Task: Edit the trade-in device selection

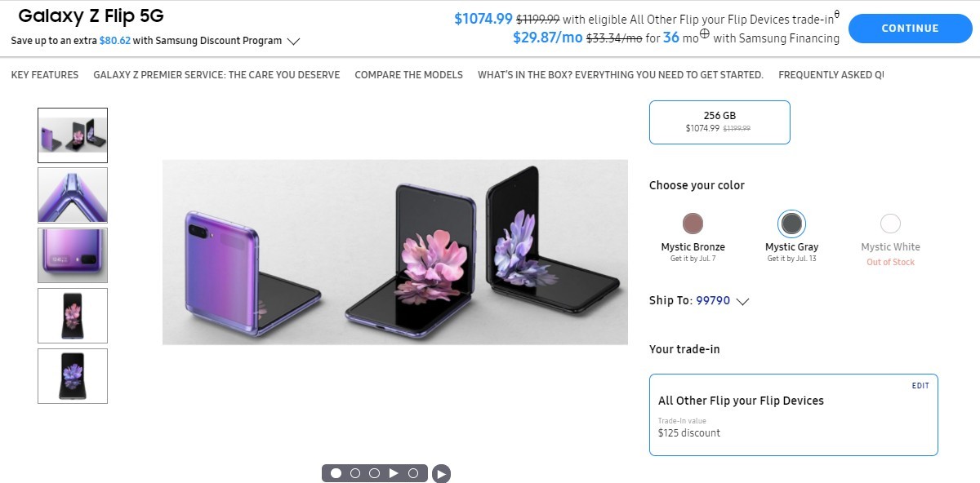Action: (x=920, y=386)
